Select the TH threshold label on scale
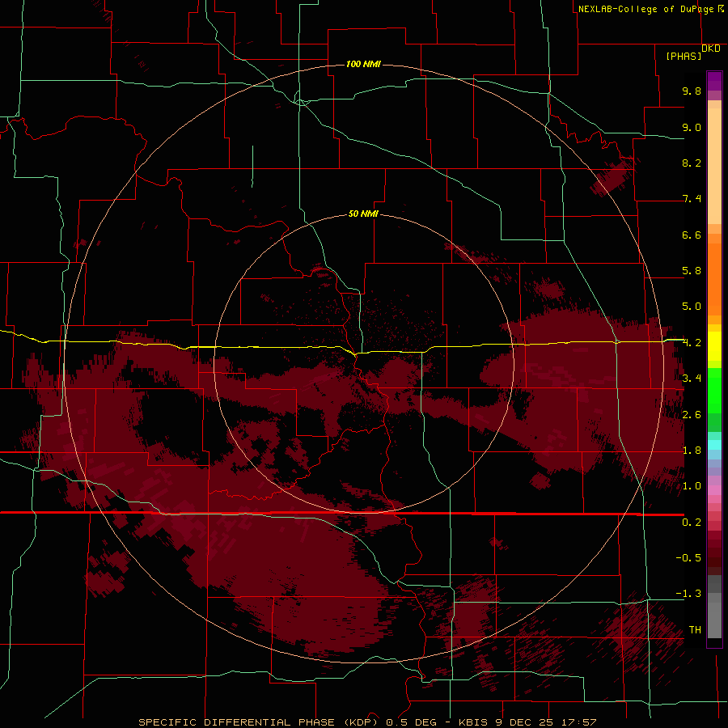 click(695, 629)
